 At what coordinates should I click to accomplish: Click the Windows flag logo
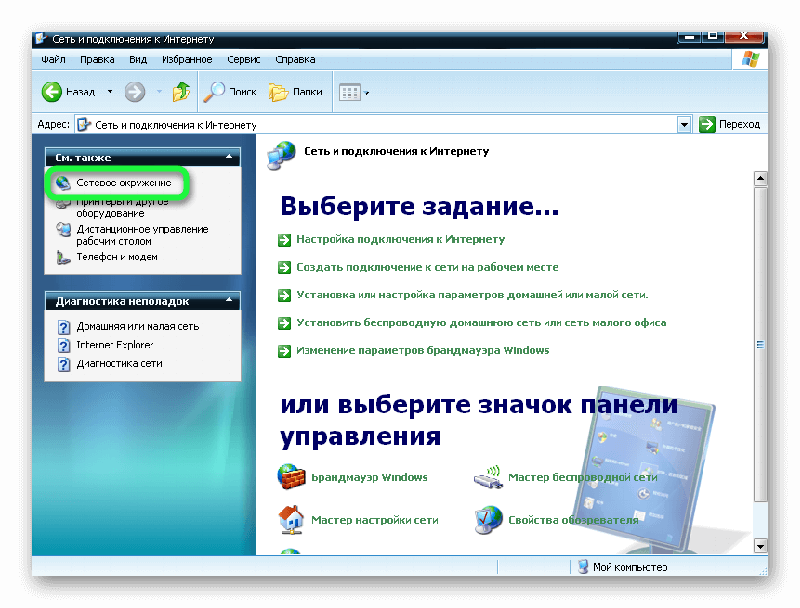tap(750, 59)
